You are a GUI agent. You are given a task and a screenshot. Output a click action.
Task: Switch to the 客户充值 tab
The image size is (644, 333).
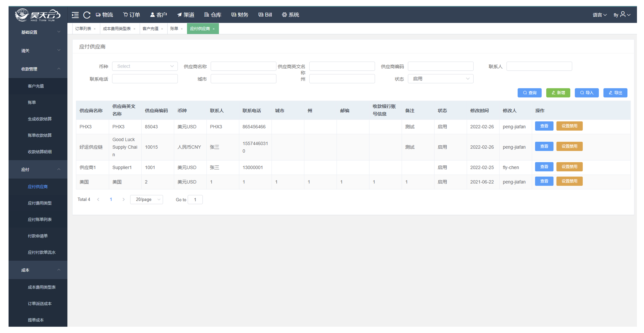[x=150, y=29]
